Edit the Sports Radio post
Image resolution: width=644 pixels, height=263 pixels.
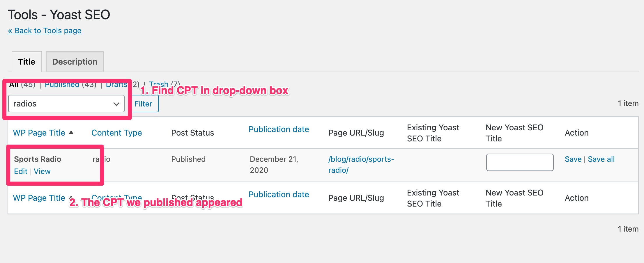coord(21,171)
